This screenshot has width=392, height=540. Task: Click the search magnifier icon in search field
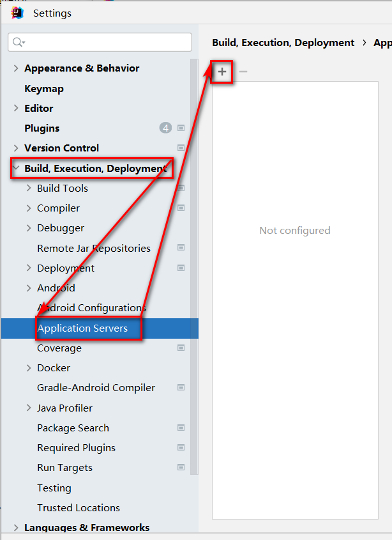tap(19, 42)
